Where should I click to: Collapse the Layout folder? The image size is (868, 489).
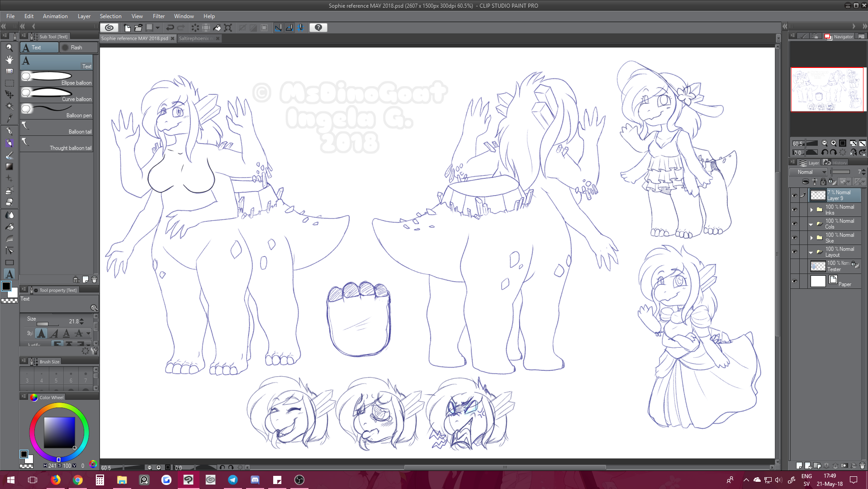pos(811,252)
